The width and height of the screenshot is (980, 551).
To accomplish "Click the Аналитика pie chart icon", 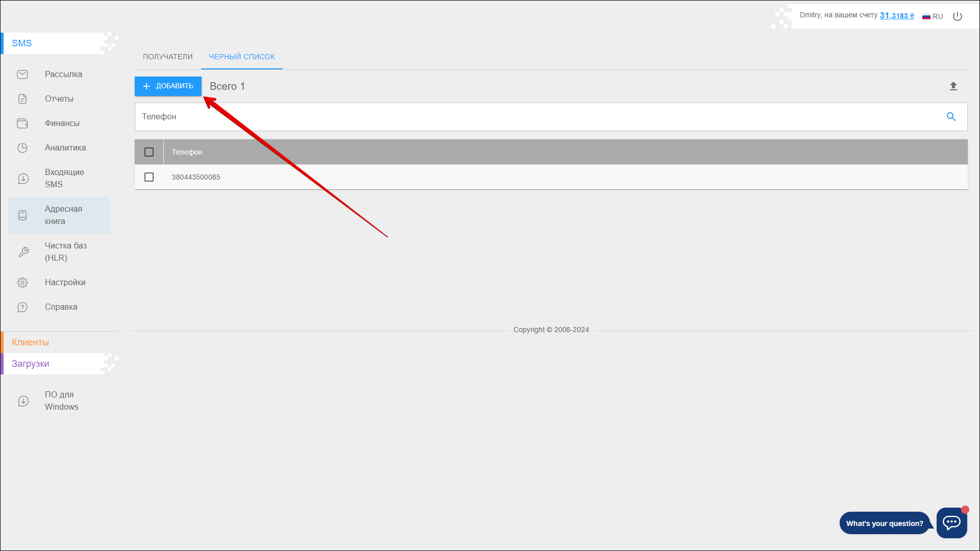I will coord(22,148).
